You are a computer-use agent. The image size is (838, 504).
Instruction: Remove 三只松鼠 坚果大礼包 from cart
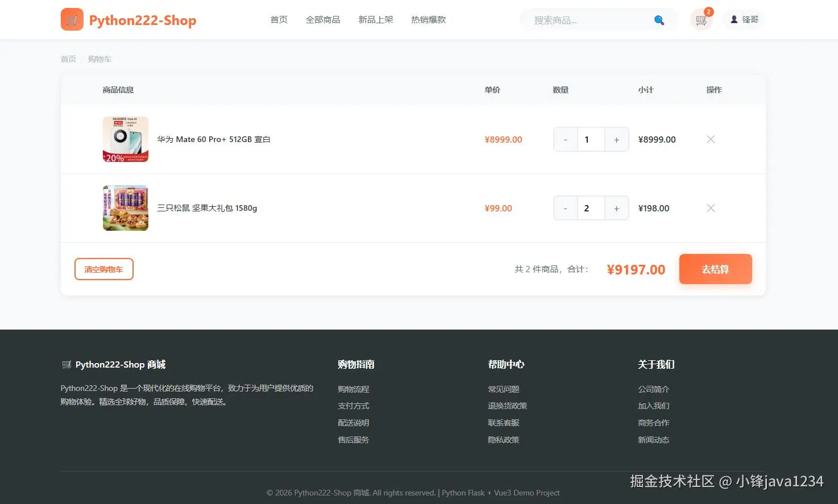(711, 208)
